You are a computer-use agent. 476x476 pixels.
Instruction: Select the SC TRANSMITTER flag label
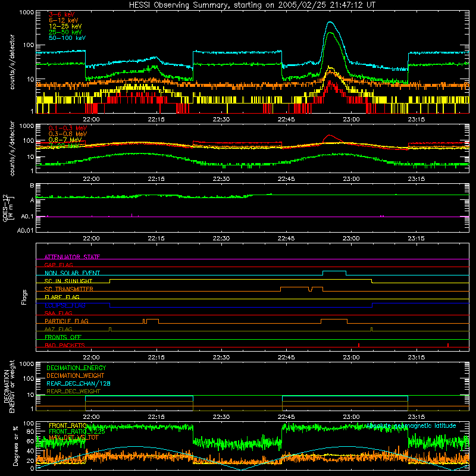tap(69, 289)
